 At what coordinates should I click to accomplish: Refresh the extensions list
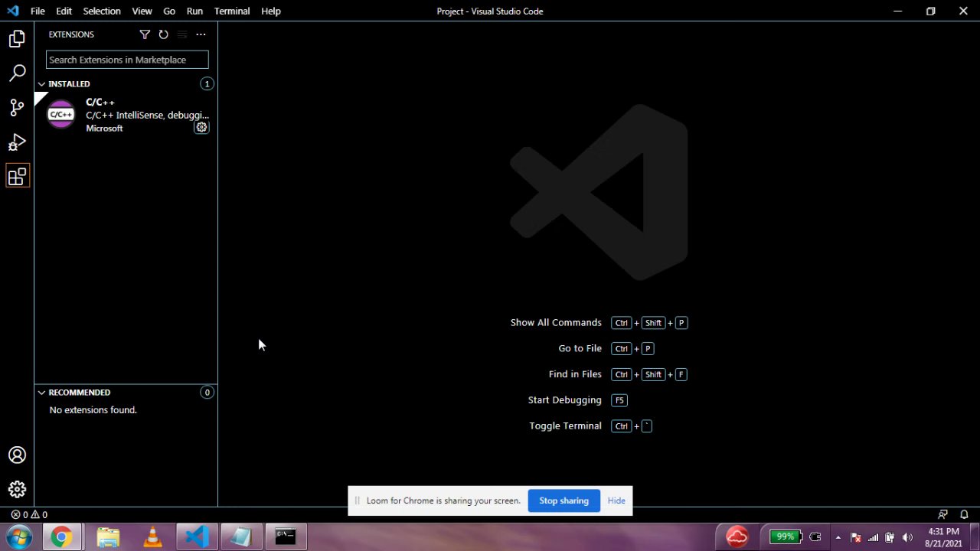click(x=163, y=34)
